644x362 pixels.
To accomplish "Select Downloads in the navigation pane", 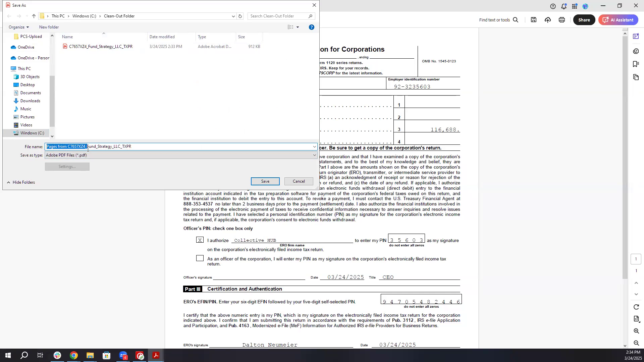I will pyautogui.click(x=30, y=101).
